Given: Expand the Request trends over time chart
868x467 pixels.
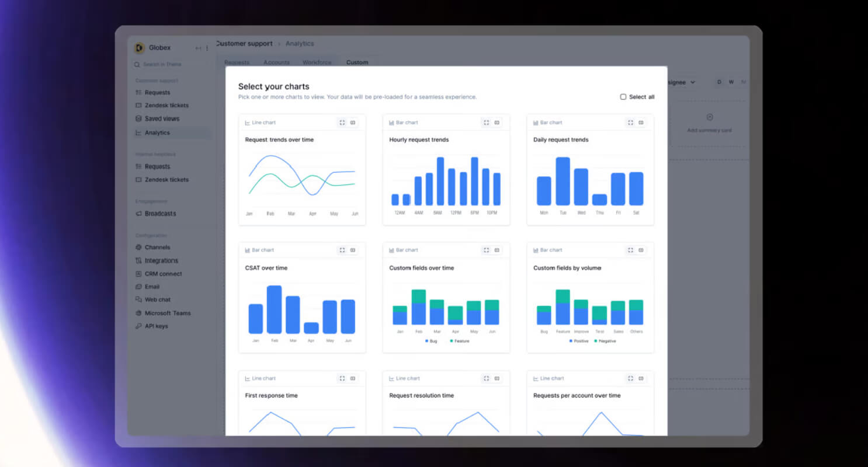Looking at the screenshot, I should tap(342, 123).
